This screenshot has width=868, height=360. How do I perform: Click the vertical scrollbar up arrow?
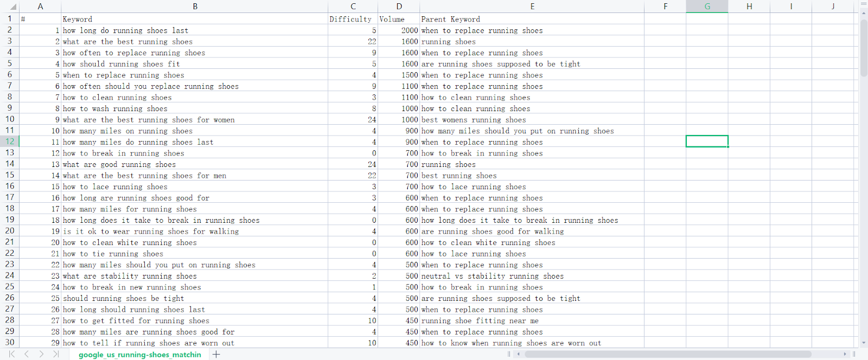click(x=864, y=14)
